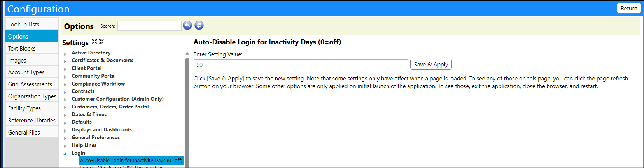The image size is (644, 168).
Task: Go to Reference Libraries
Action: click(x=32, y=120)
